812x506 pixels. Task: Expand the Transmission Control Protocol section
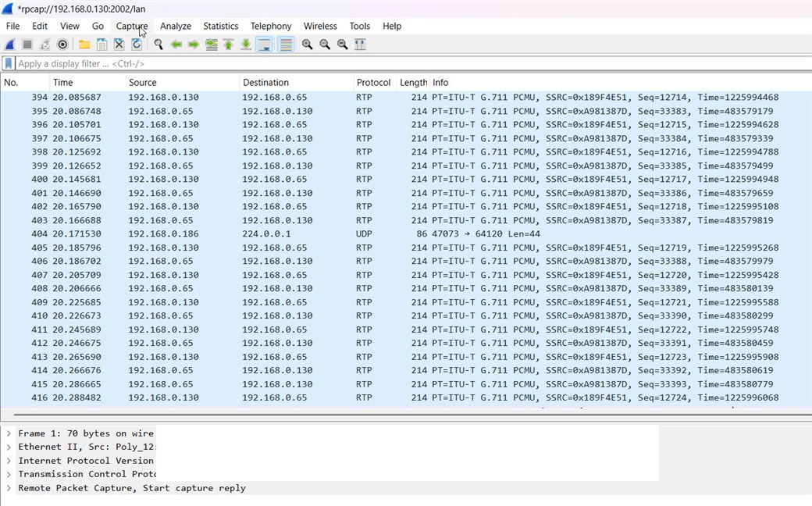tap(9, 474)
